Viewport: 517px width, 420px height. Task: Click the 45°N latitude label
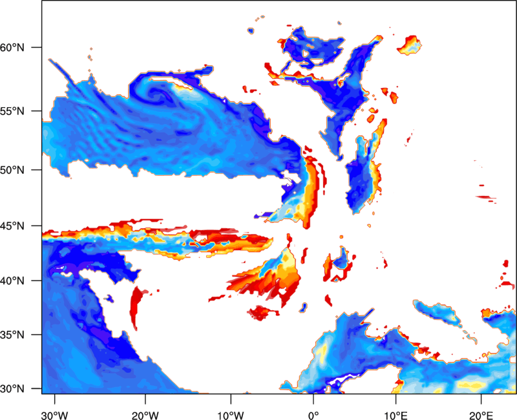pos(12,226)
